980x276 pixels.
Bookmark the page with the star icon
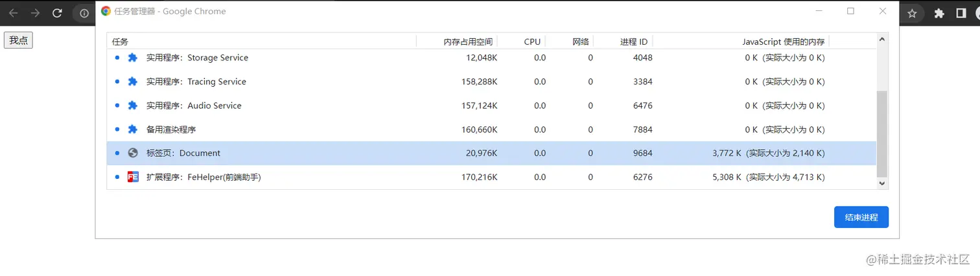[912, 13]
